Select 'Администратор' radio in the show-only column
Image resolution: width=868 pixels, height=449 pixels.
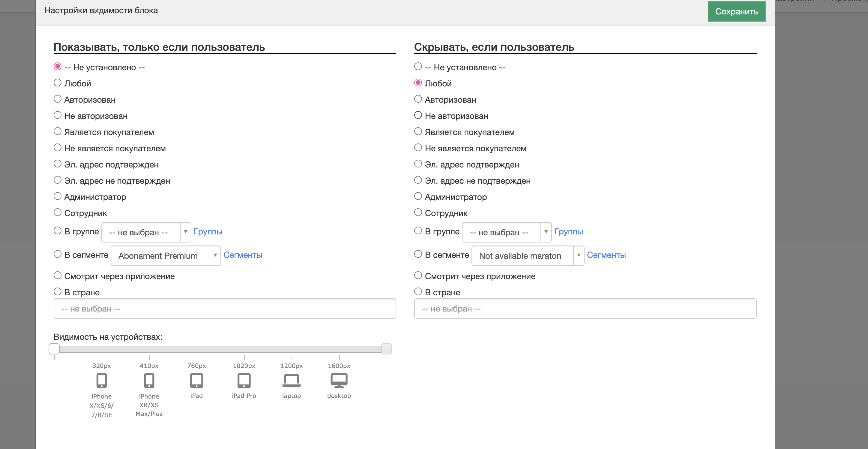58,196
